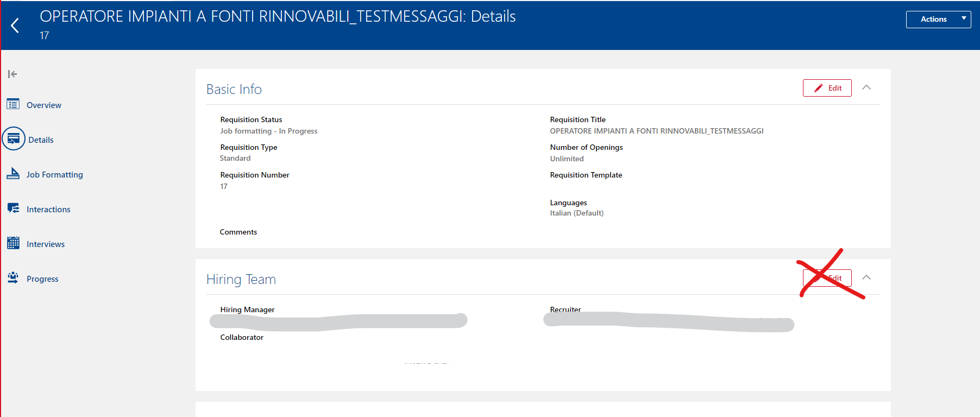Click the Hiring Manager label

[247, 309]
